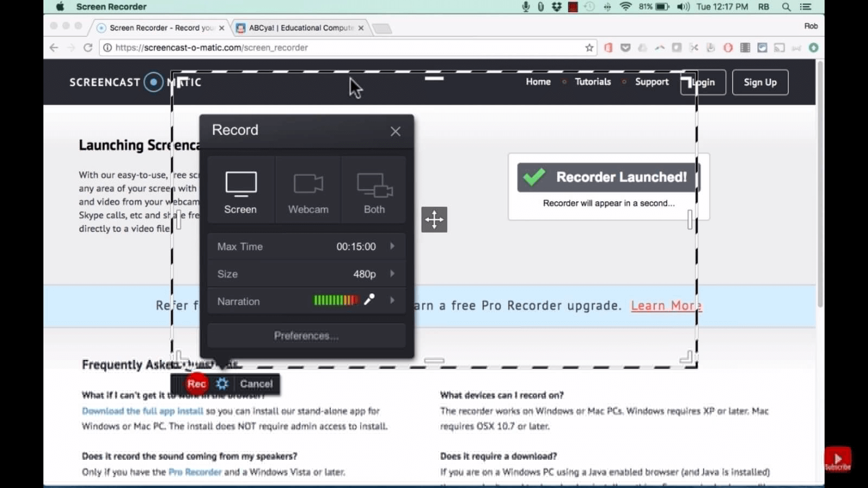The image size is (868, 488).
Task: Open Preferences in Record panel
Action: 307,336
